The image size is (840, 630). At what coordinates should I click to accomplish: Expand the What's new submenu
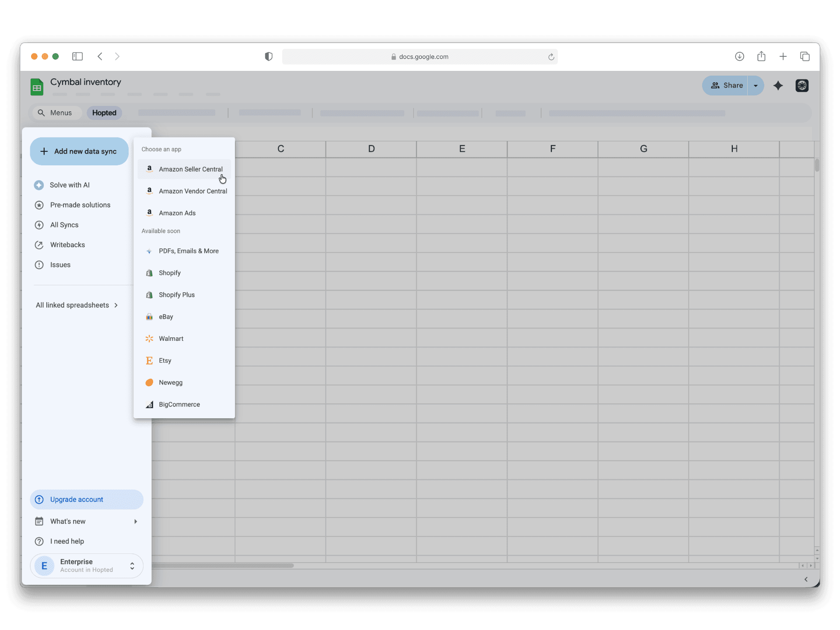[x=135, y=521]
